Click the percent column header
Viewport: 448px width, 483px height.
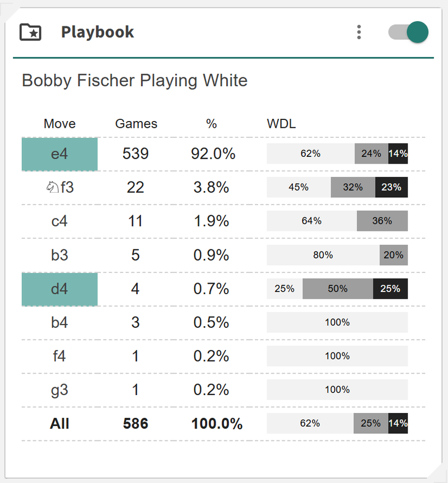[211, 124]
